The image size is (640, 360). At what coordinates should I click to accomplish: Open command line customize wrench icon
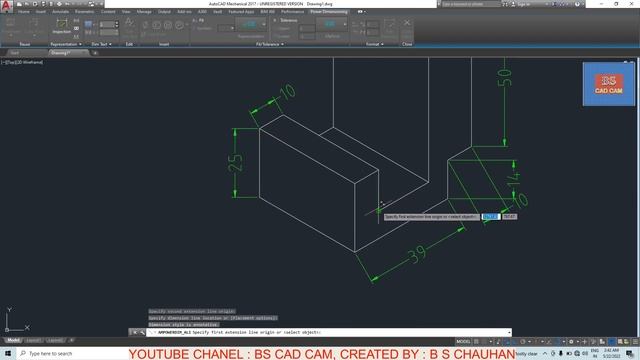pos(142,333)
